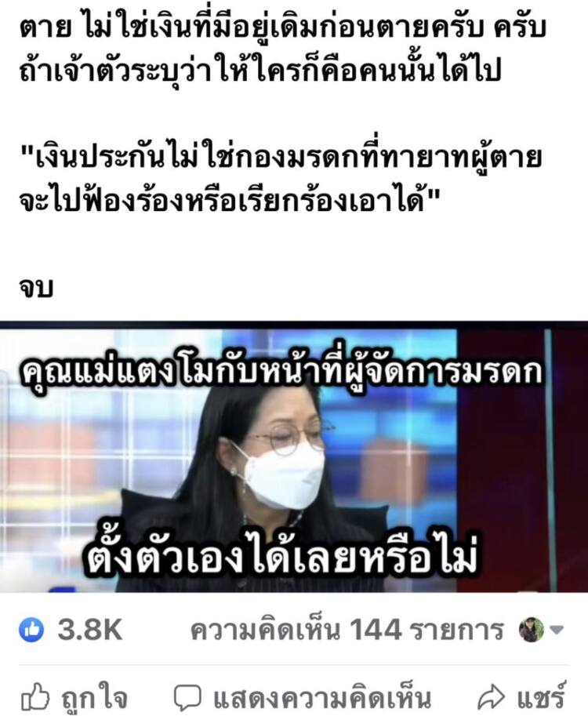Select the แสดงความคิดเห็น button text

coord(322,698)
